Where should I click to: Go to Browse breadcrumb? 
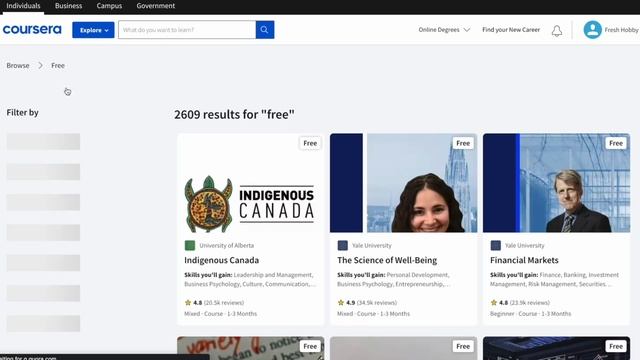(x=18, y=65)
